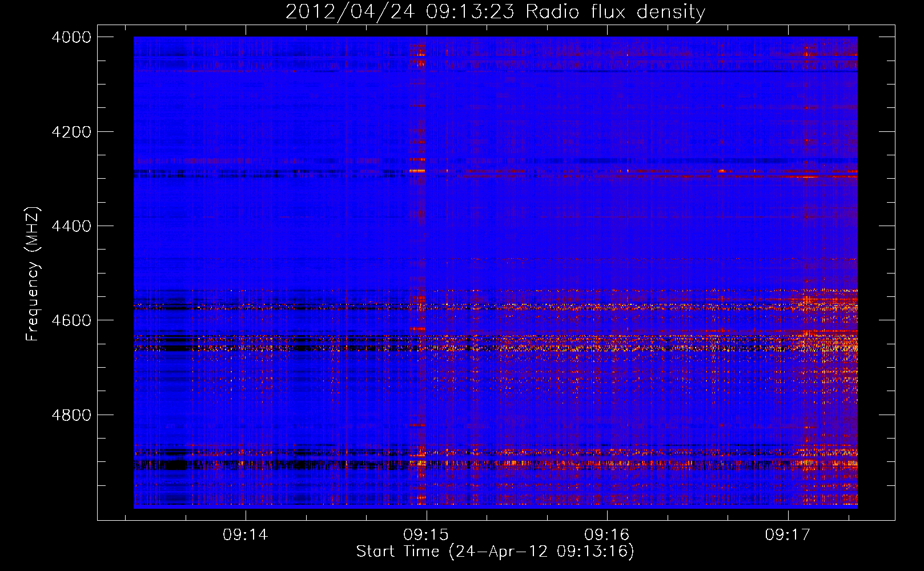Image resolution: width=924 pixels, height=571 pixels.
Task: Click the "Start Time (24-Apr-12 09:13:16)" label
Action: click(495, 552)
